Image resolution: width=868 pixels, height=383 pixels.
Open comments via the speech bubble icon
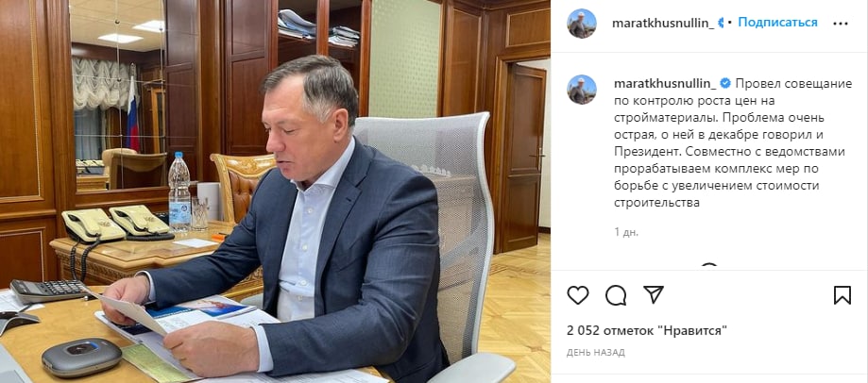tap(616, 295)
